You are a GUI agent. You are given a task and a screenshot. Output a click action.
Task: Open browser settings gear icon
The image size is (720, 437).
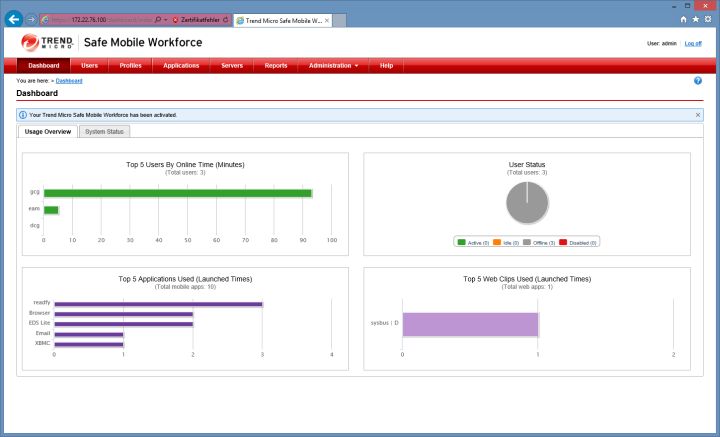pos(708,19)
